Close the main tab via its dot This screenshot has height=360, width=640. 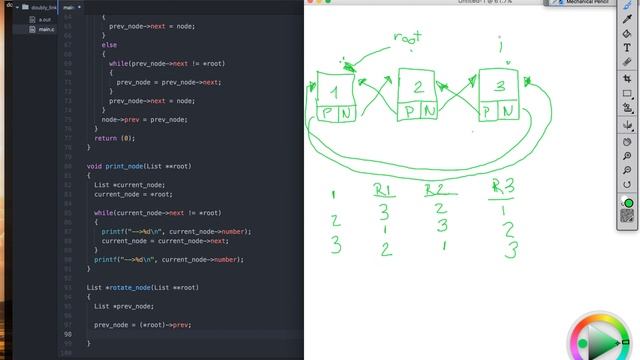pos(79,7)
